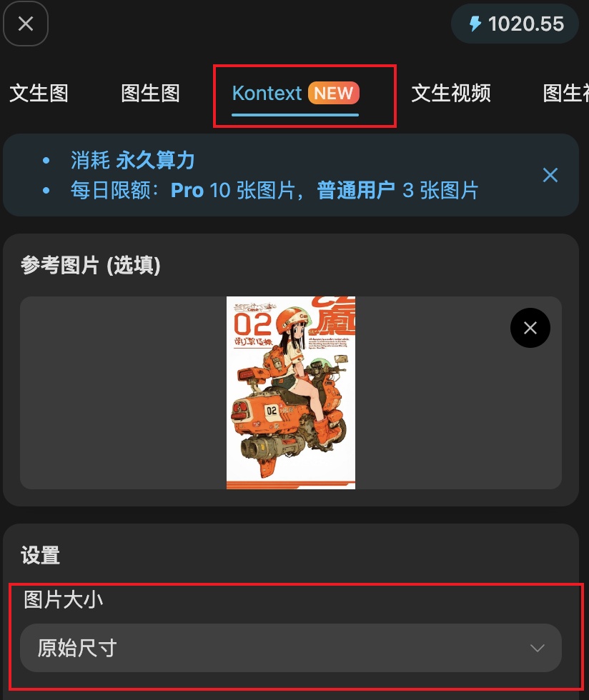The image size is (589, 700).
Task: Switch to the 图生图 tab
Action: pyautogui.click(x=151, y=94)
